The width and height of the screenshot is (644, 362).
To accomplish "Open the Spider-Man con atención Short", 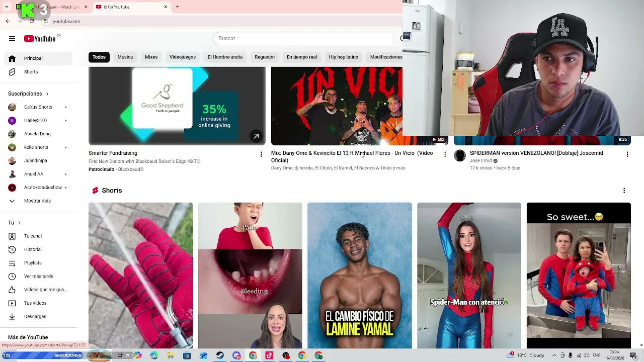I will (x=469, y=276).
